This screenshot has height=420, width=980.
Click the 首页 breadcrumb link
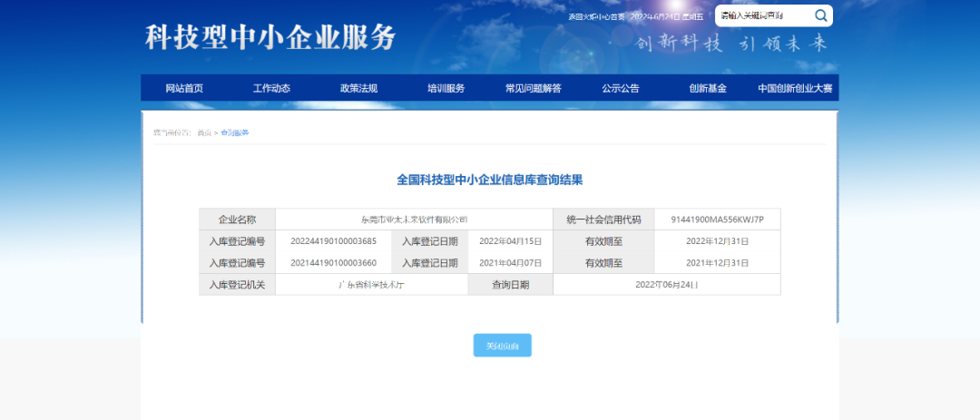click(204, 132)
